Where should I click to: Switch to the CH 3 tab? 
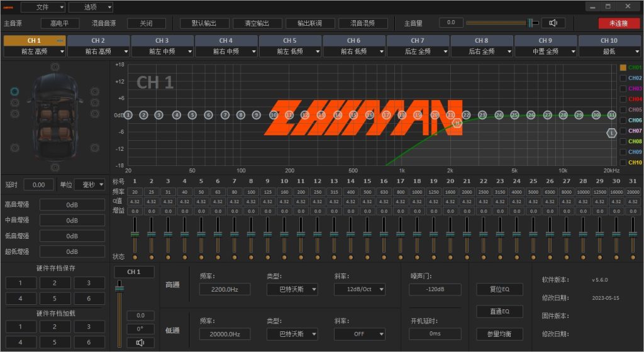(162, 41)
